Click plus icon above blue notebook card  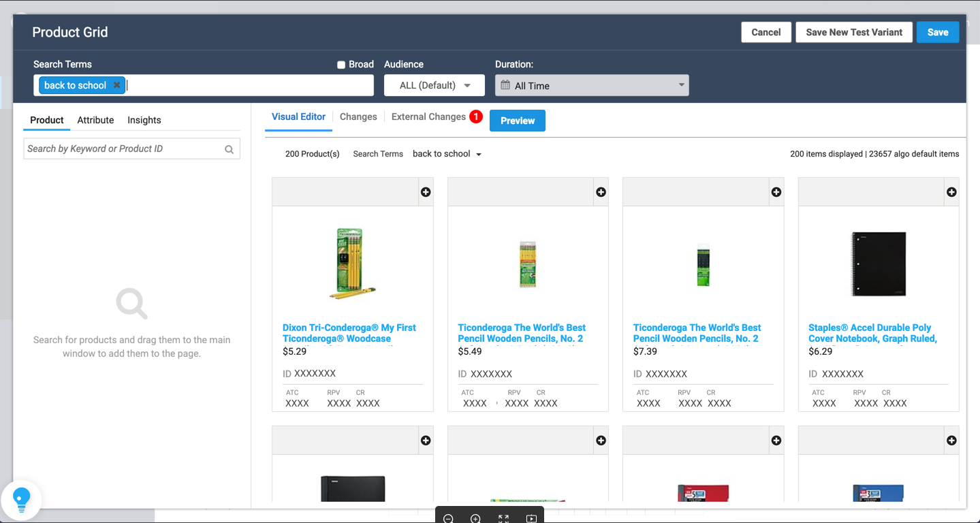pyautogui.click(x=951, y=441)
